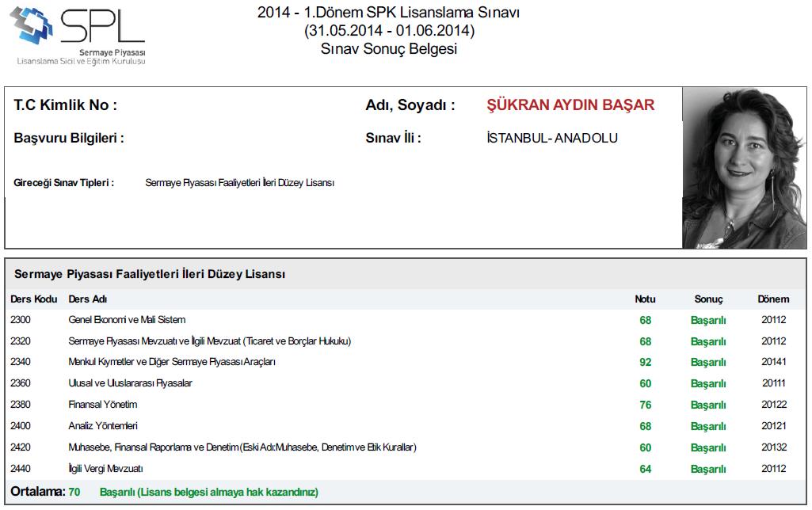
Task: Click the period 20111 in row 2360
Action: coord(774,383)
